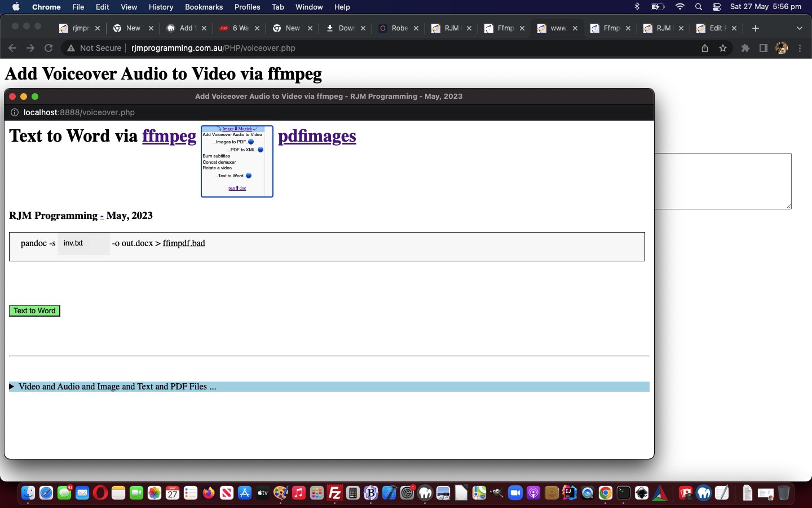This screenshot has height=508, width=812.
Task: Go back using the browser back arrow
Action: tap(12, 48)
